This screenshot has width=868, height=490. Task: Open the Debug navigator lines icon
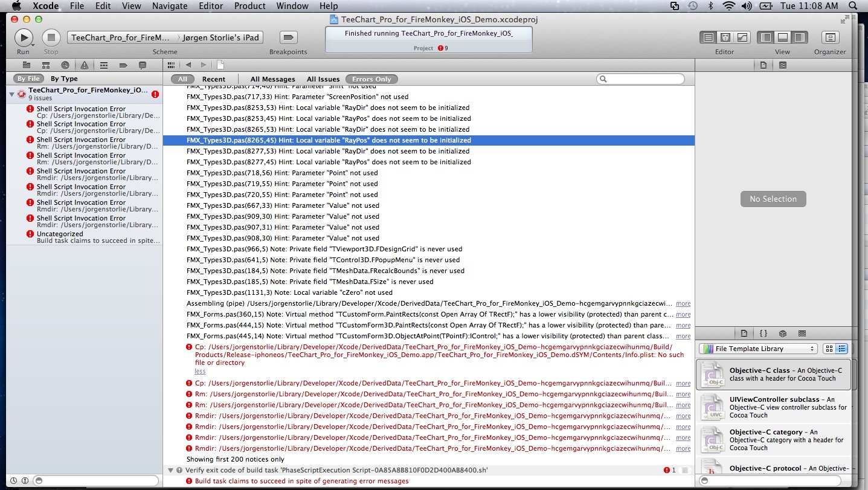[104, 65]
